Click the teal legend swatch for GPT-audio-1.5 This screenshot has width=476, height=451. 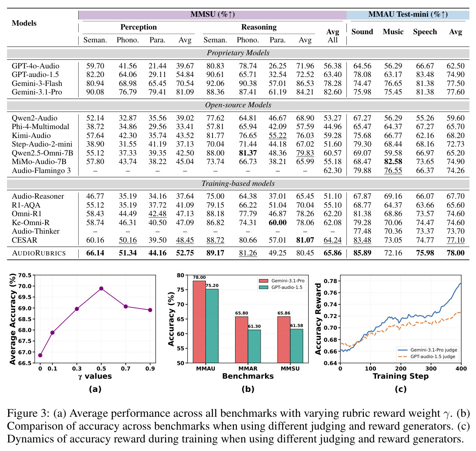(x=263, y=287)
